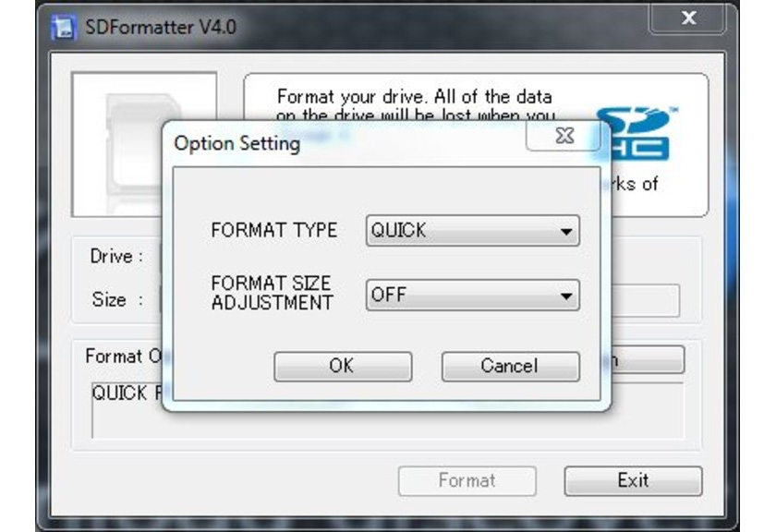This screenshot has height=532, width=776.
Task: Close the Option Setting dialog with its X
Action: pyautogui.click(x=564, y=135)
